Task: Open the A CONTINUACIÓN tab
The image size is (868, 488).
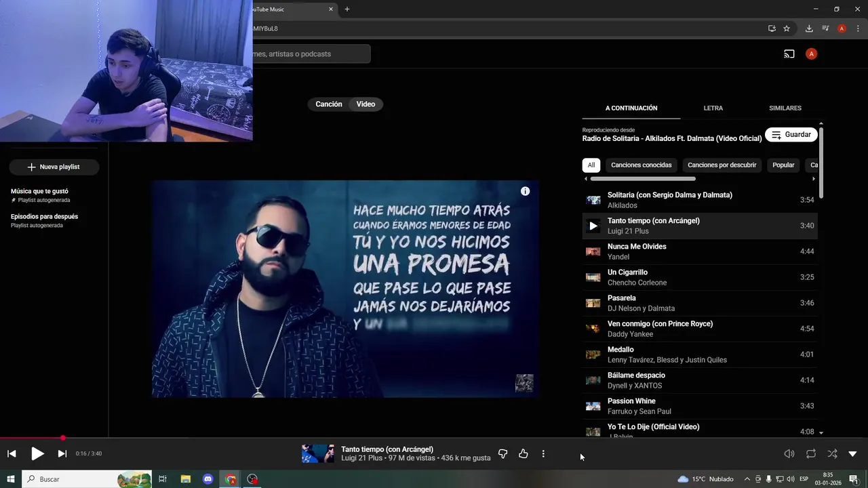Action: click(x=631, y=108)
